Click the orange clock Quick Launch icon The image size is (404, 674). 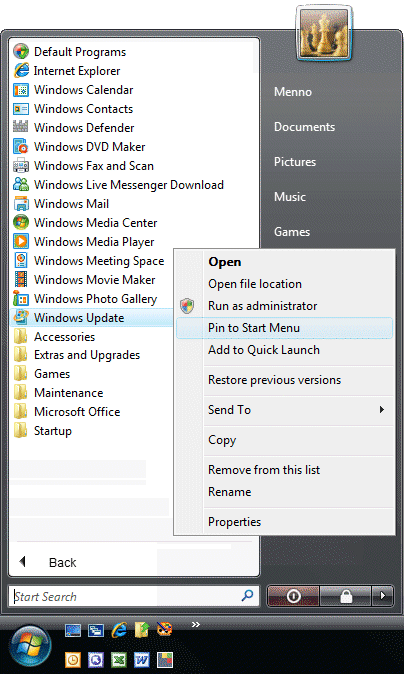coord(73,659)
